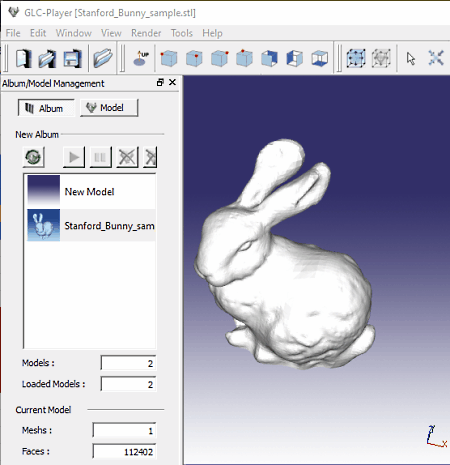
Task: Select the fourth isometric view cube icon
Action: pyautogui.click(x=244, y=58)
